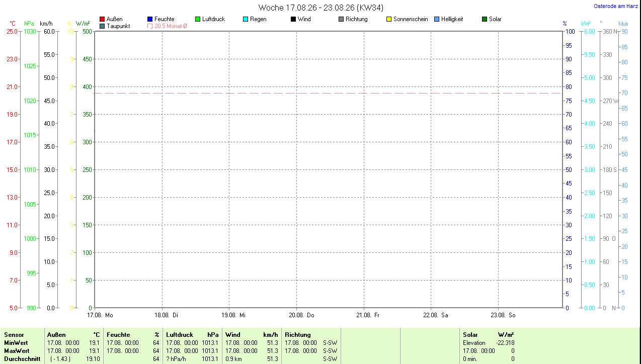Select the 18.08. Di date label

point(167,315)
